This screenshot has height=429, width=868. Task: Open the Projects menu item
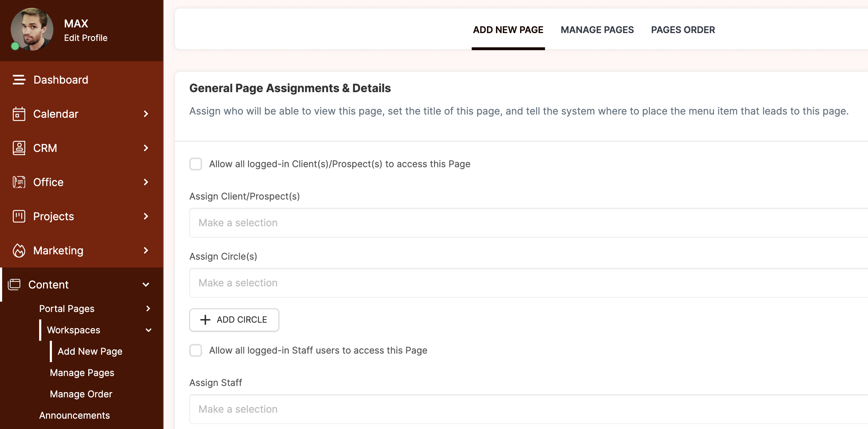point(81,216)
